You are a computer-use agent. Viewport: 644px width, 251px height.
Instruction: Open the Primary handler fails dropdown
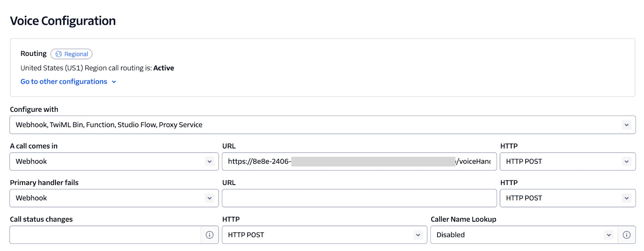[114, 198]
